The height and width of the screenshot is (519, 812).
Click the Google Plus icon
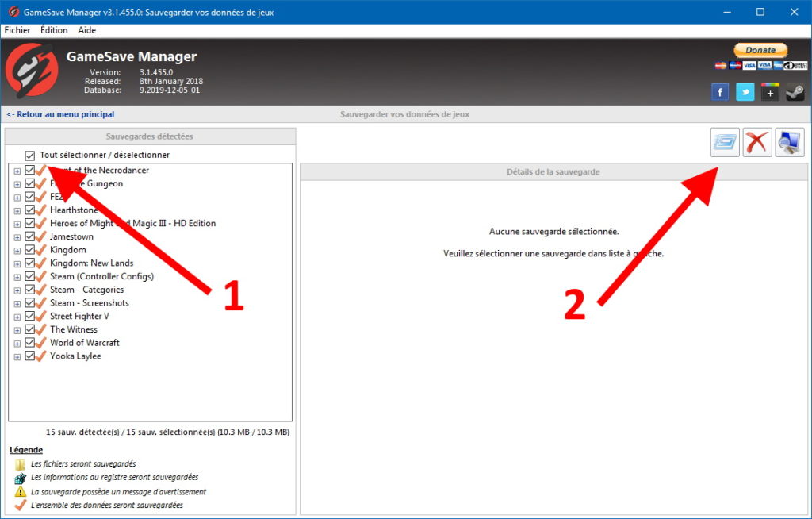point(770,92)
